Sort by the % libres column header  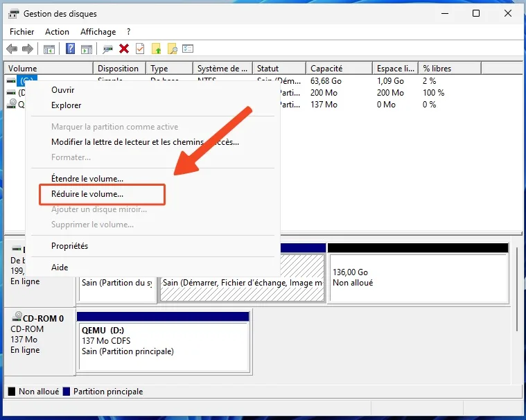(450, 69)
